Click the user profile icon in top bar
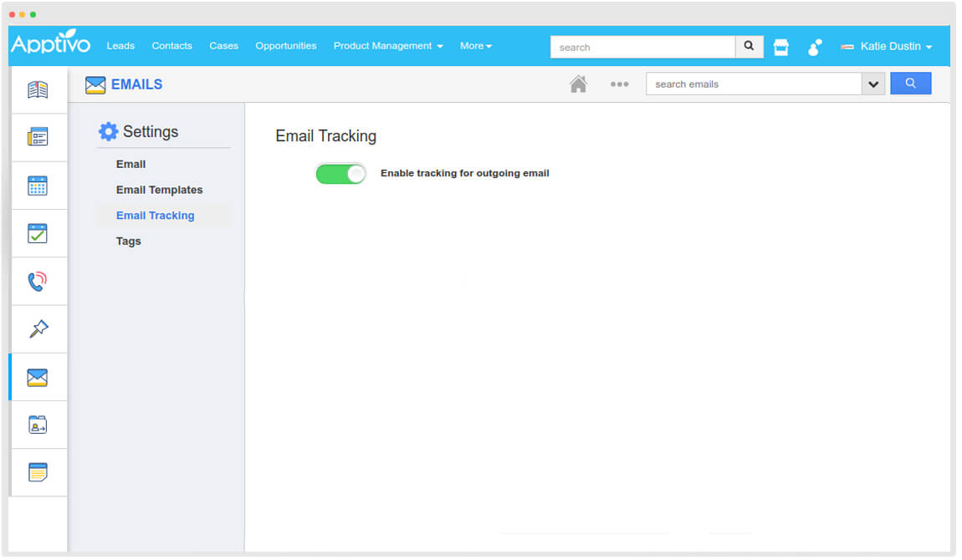The height and width of the screenshot is (560, 962). (814, 48)
